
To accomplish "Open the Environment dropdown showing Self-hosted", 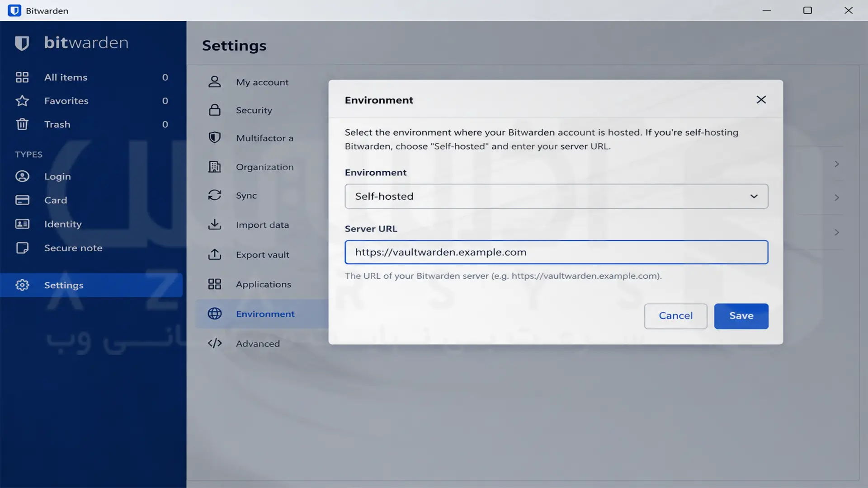I will 557,196.
